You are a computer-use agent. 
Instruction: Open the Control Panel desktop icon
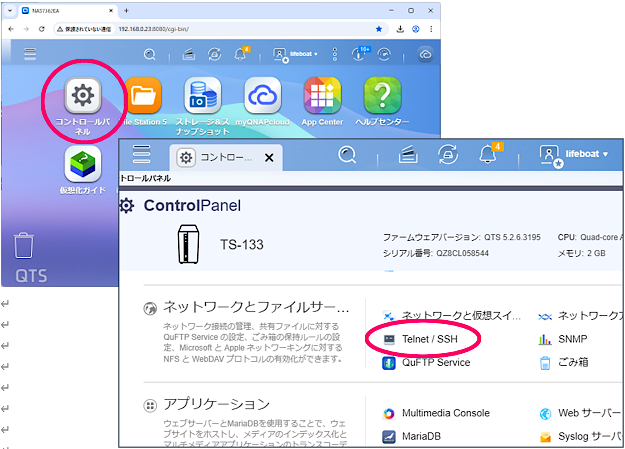coord(83,98)
